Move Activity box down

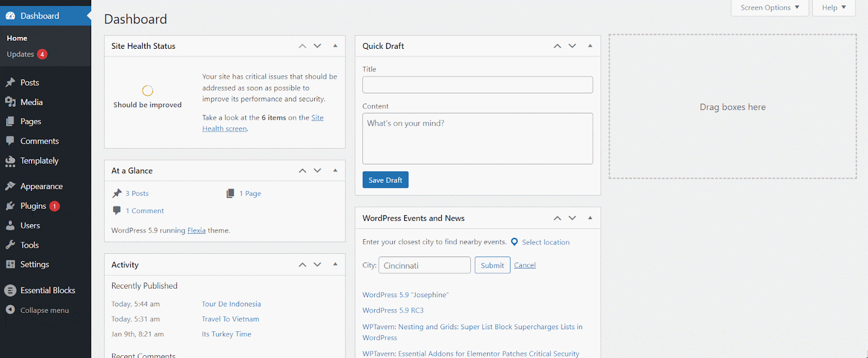[317, 265]
